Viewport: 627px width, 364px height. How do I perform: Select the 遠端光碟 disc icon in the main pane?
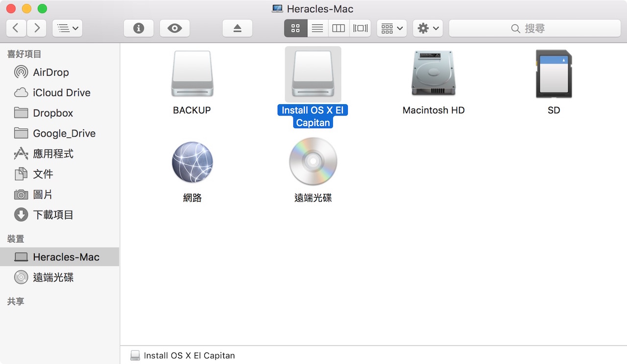[313, 161]
